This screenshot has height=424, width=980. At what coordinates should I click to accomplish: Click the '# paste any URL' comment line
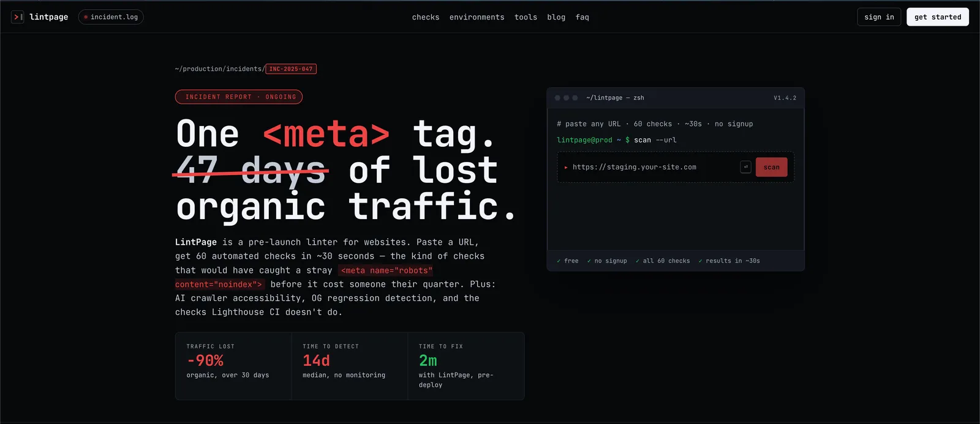(x=655, y=124)
